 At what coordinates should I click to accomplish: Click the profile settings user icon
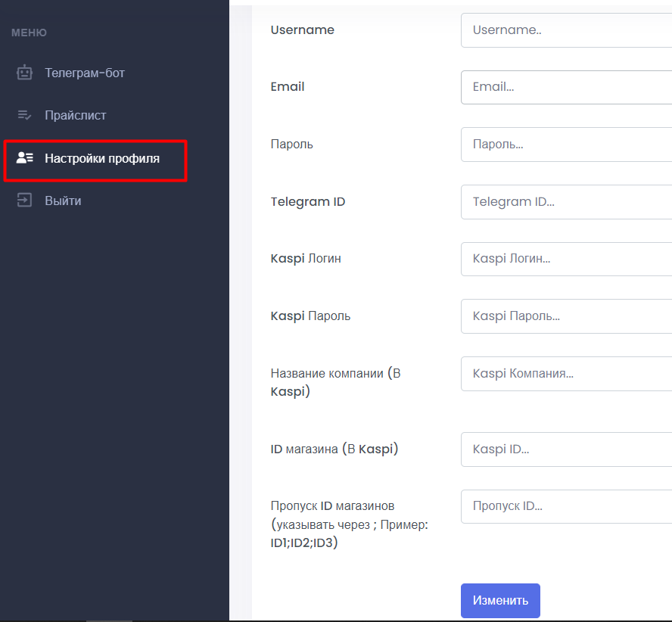point(24,157)
